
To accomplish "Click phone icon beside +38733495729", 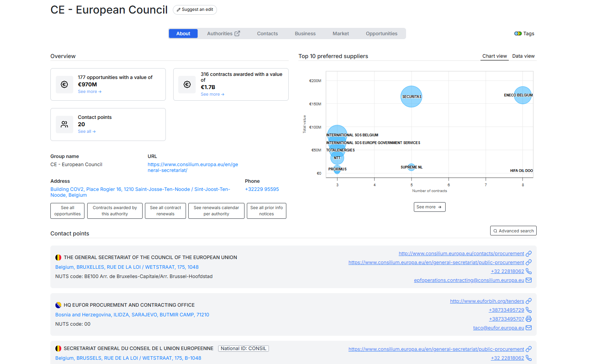I will coord(529,310).
